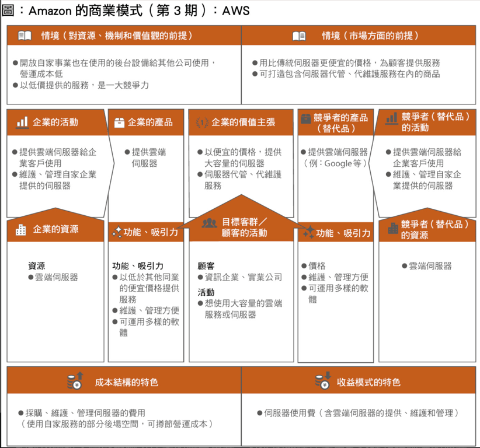Click the building icon beside 企業的資源

pyautogui.click(x=20, y=230)
